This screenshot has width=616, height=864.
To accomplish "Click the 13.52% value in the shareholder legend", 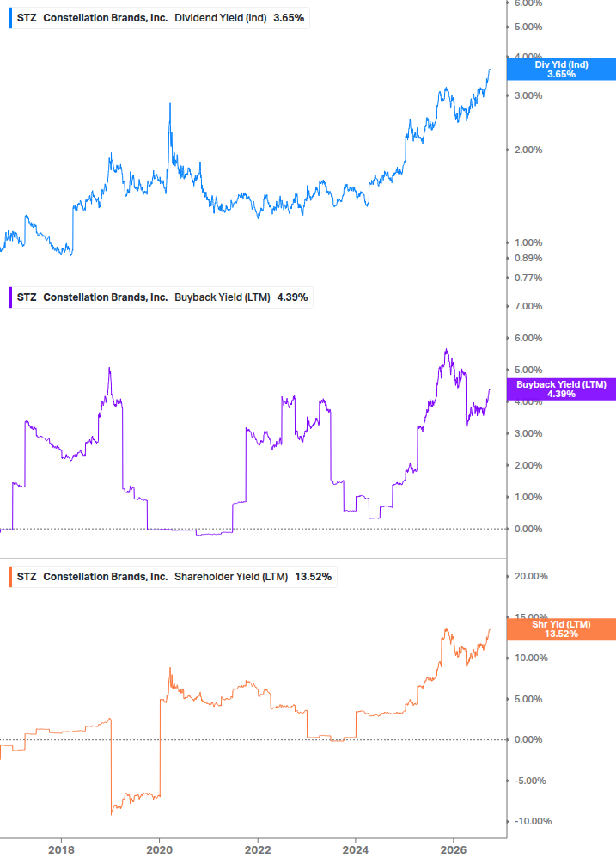I will tap(314, 576).
